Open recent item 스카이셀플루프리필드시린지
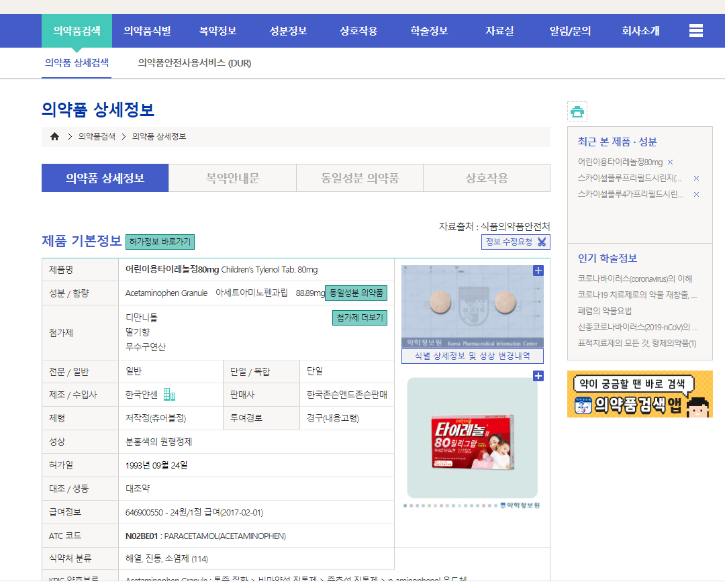The width and height of the screenshot is (725, 588). click(x=630, y=179)
